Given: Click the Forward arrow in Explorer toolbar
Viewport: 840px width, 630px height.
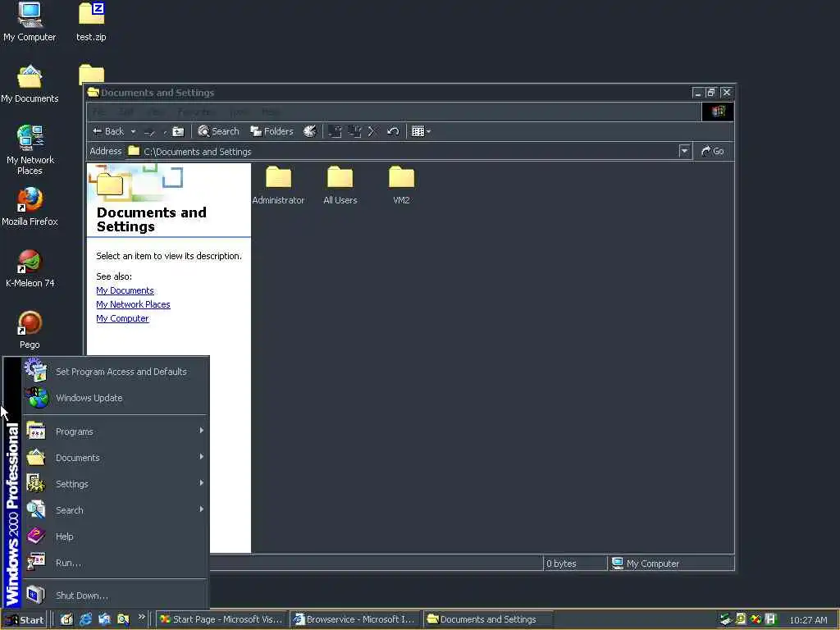Looking at the screenshot, I should tap(149, 131).
